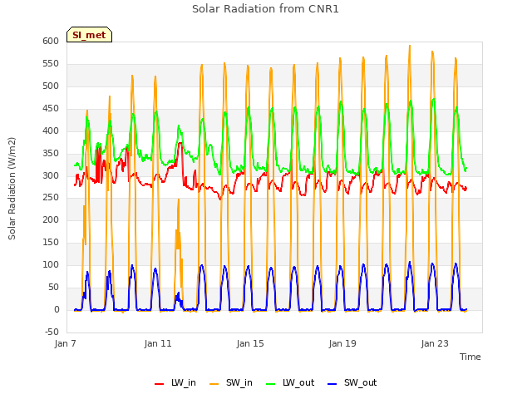Image resolution: width=532 pixels, height=399 pixels.
Task: Click the 300 y-axis tick label
Action: [51, 175]
